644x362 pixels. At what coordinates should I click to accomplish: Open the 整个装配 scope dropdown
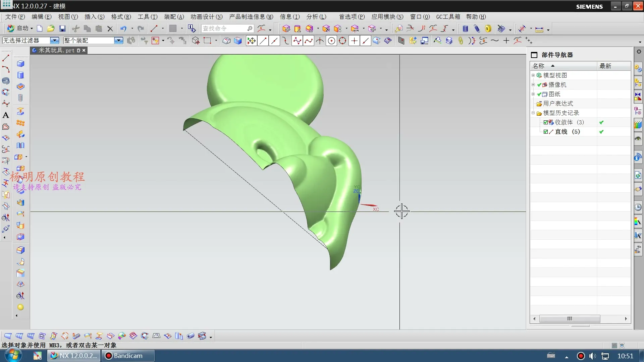tap(118, 41)
